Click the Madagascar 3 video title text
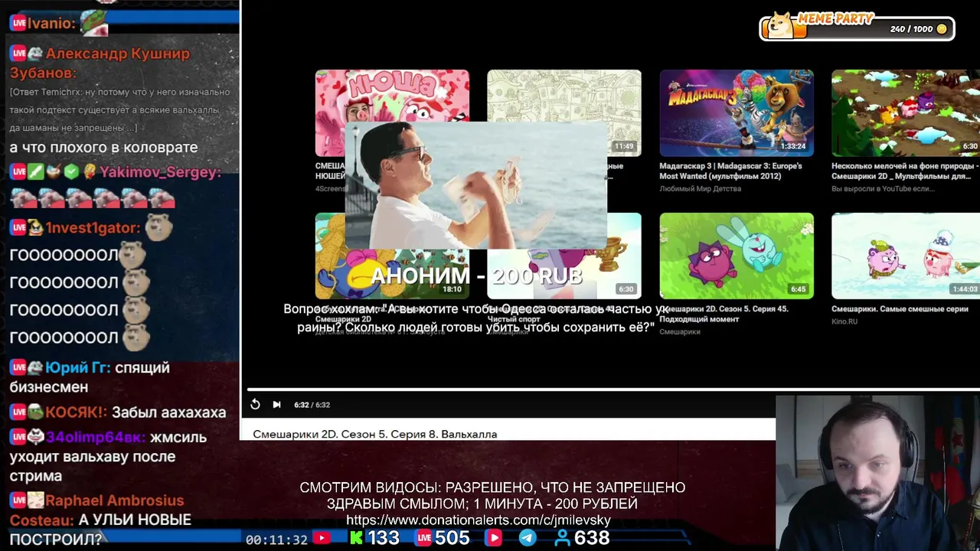Viewport: 980px width, 551px height. pos(730,171)
